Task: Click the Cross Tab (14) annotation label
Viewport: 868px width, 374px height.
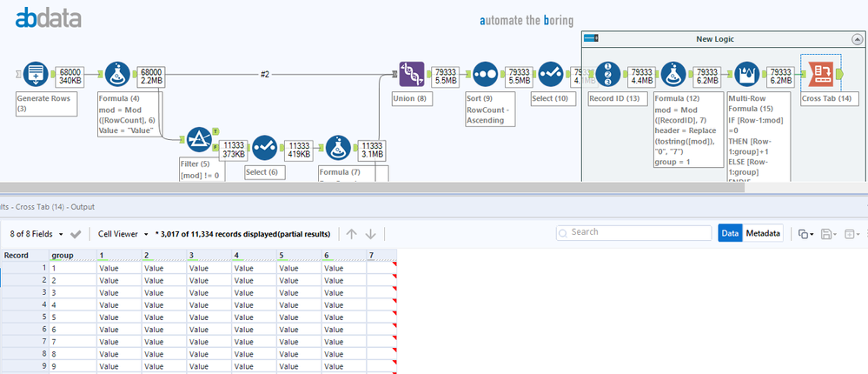Action: click(x=828, y=98)
